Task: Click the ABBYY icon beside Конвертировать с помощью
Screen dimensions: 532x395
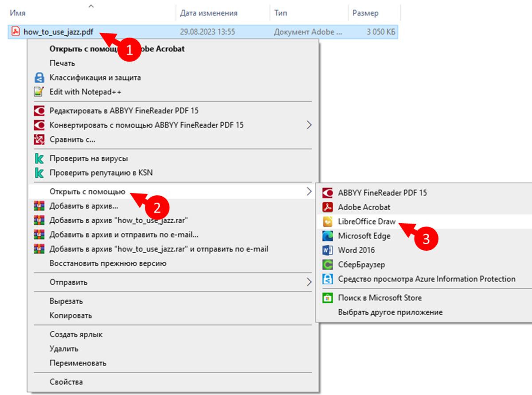Action: click(x=39, y=125)
